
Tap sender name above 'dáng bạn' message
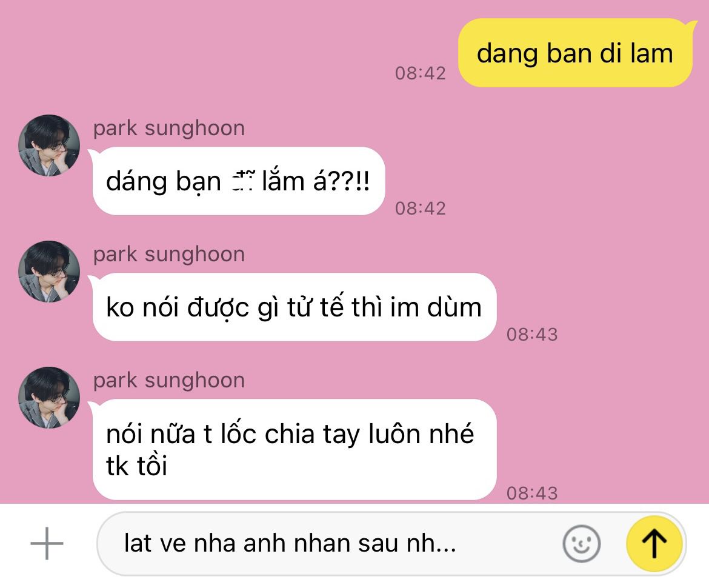pyautogui.click(x=169, y=128)
